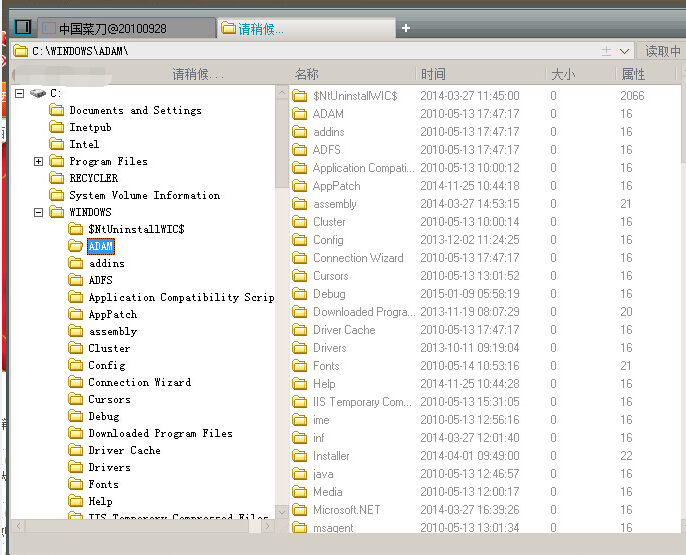Viewport: 686px width, 555px height.
Task: Select addins row in file list
Action: (x=485, y=132)
